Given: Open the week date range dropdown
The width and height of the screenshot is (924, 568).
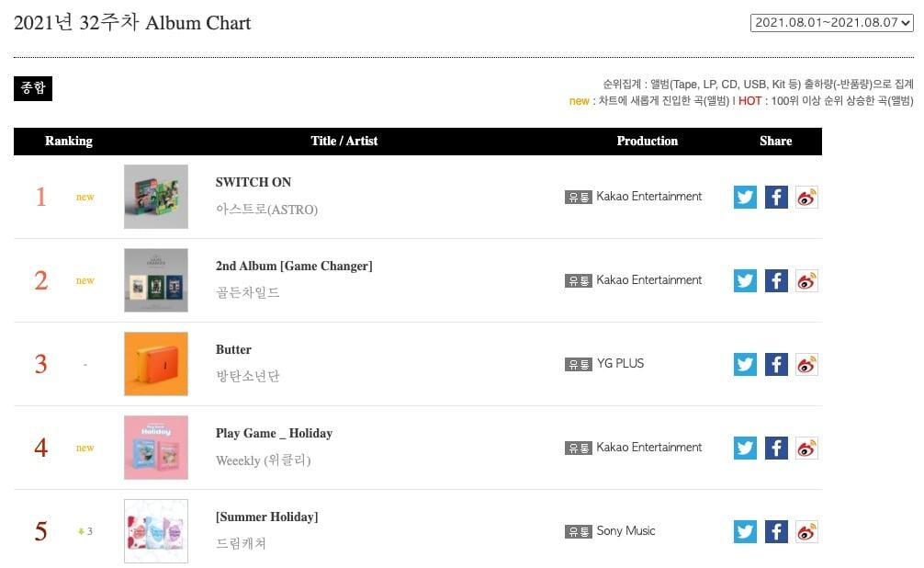Looking at the screenshot, I should (x=832, y=23).
